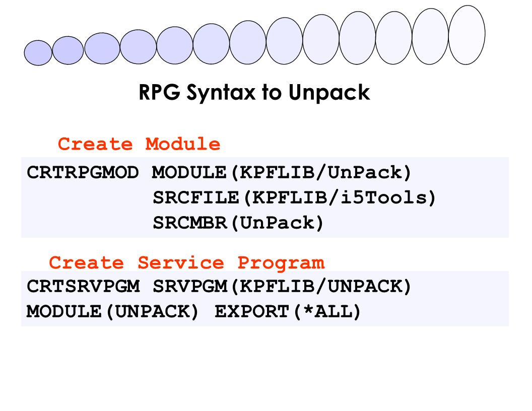Select the 'Create Service Program' heading
The image size is (532, 411).
(186, 263)
